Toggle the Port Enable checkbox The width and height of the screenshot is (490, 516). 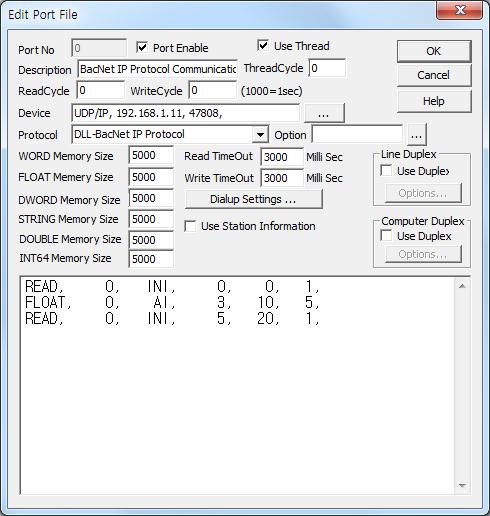coord(142,48)
